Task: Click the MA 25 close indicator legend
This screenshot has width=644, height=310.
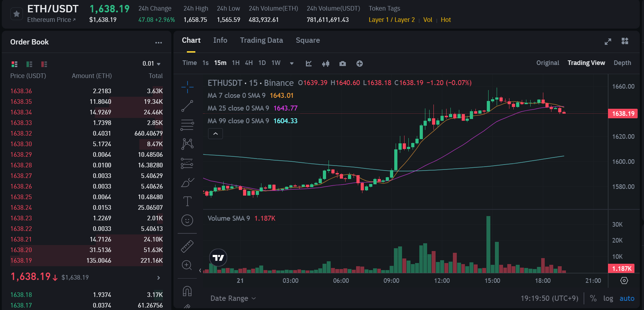Action: 253,108
